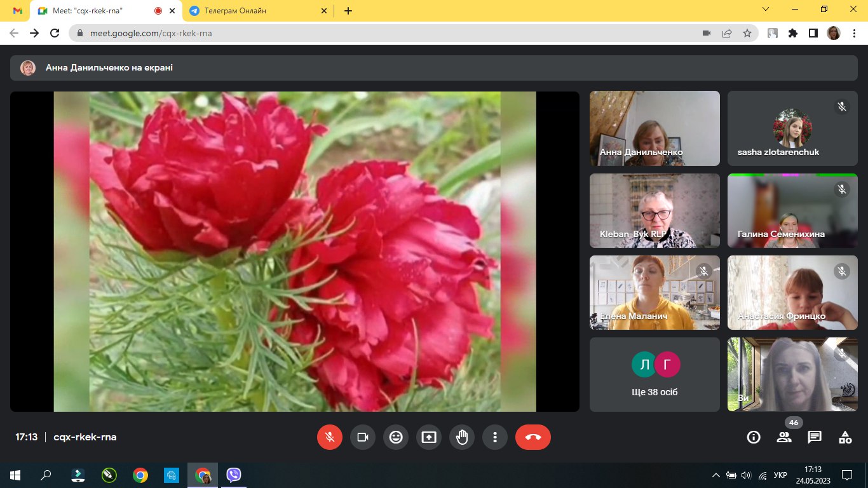Click muted mic icon on Анастасия Фринцко

(842, 271)
